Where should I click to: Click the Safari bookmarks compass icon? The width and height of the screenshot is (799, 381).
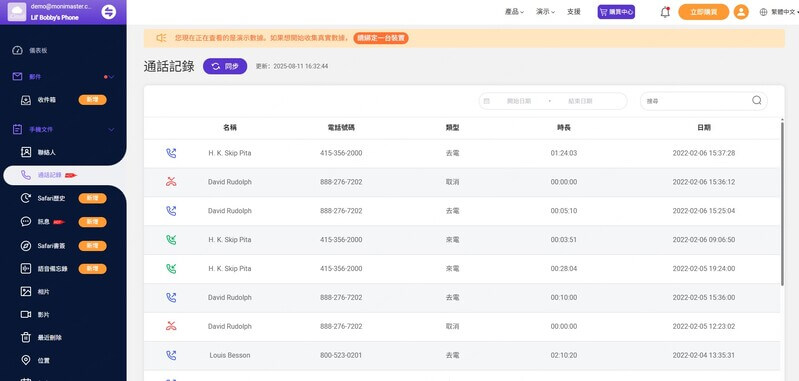(26, 246)
